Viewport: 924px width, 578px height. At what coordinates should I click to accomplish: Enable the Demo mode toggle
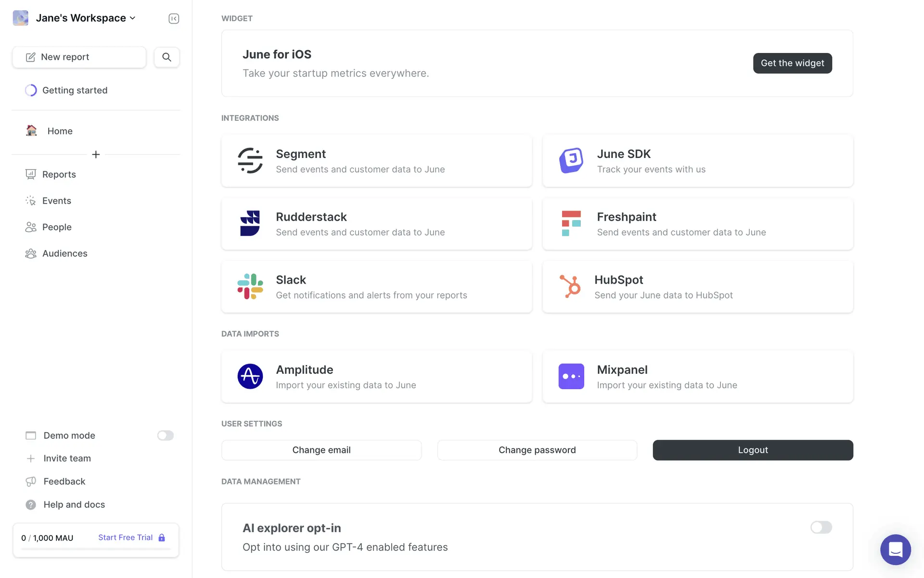pos(165,435)
